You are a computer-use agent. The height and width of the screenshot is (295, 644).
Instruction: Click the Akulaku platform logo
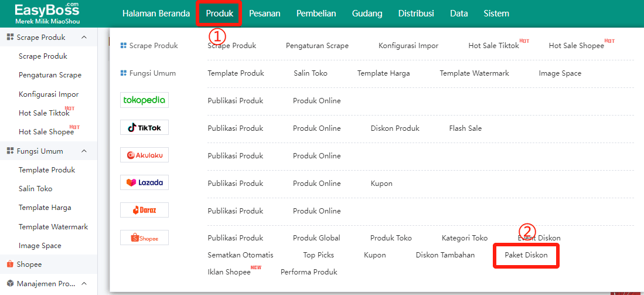144,155
